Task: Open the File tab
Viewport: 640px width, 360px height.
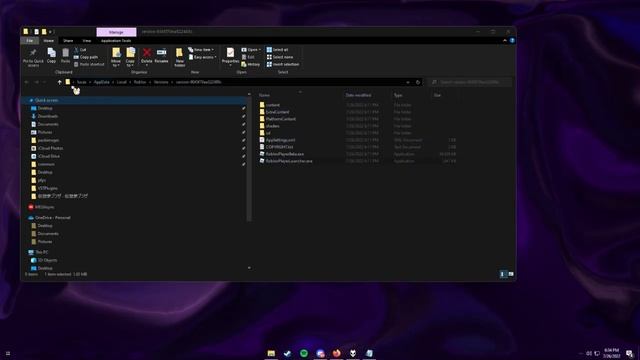Action: (30, 41)
